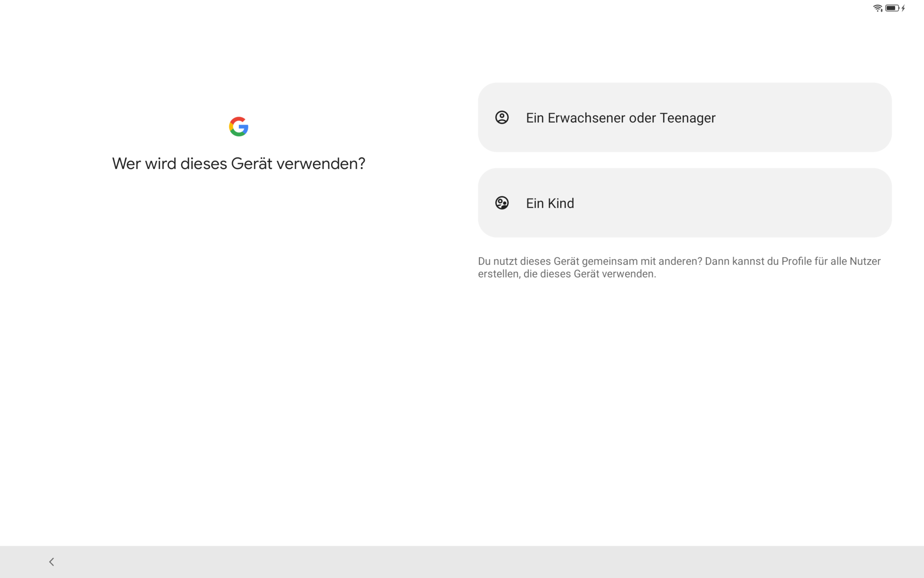The image size is (924, 578).
Task: Click the text 'erstellen, die dieses Gerät verwenden.'
Action: click(x=567, y=274)
